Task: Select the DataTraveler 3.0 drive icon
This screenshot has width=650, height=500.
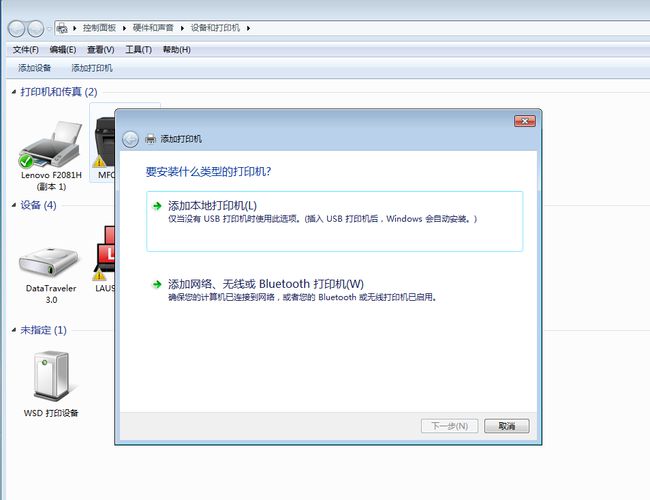Action: click(x=49, y=263)
